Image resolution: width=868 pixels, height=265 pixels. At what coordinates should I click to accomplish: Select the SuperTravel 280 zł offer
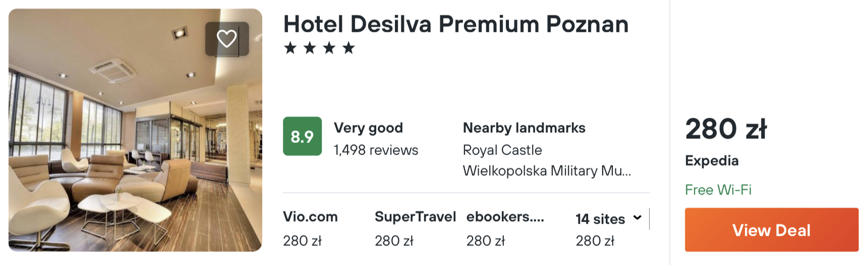pyautogui.click(x=415, y=229)
